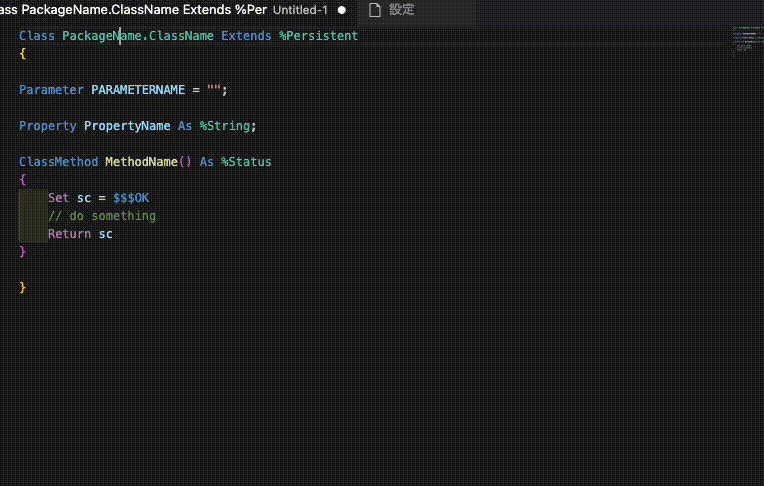Click the unsaved dot on Untitled-1 tab
The height and width of the screenshot is (486, 764).
[x=342, y=10]
